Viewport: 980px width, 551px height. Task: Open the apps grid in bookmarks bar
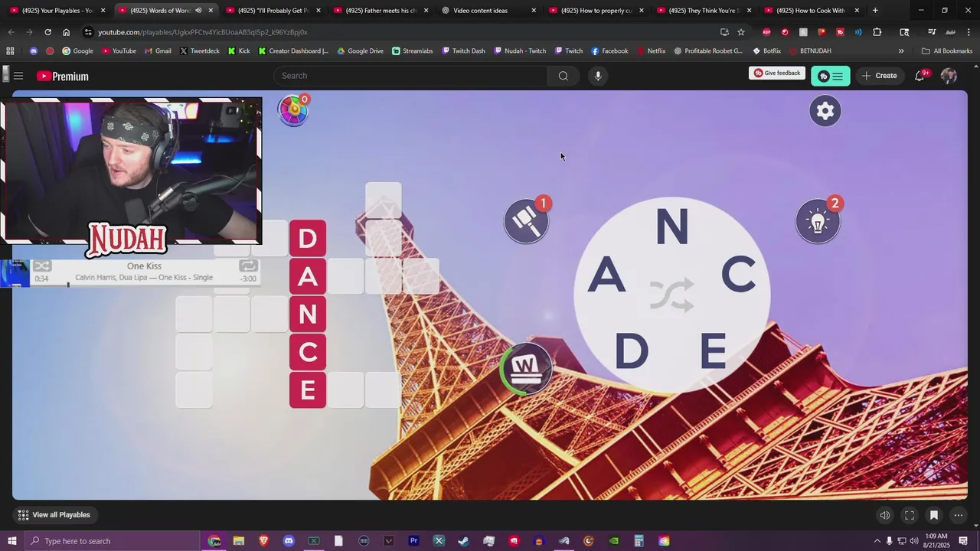[10, 51]
